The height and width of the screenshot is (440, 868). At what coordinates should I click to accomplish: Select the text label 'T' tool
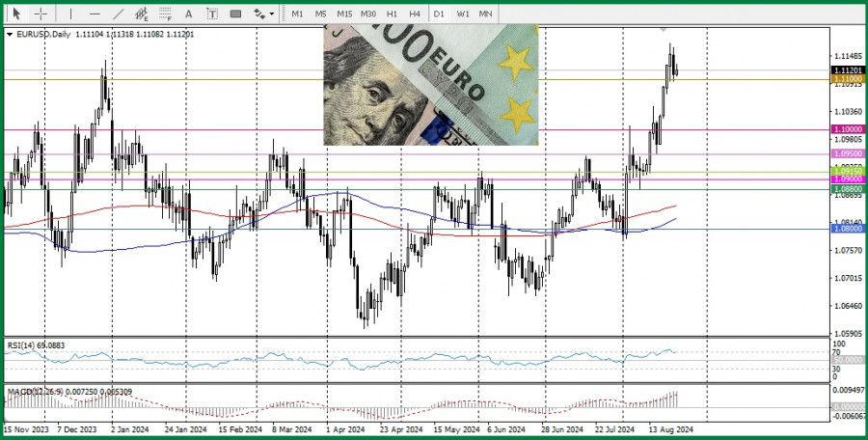212,14
